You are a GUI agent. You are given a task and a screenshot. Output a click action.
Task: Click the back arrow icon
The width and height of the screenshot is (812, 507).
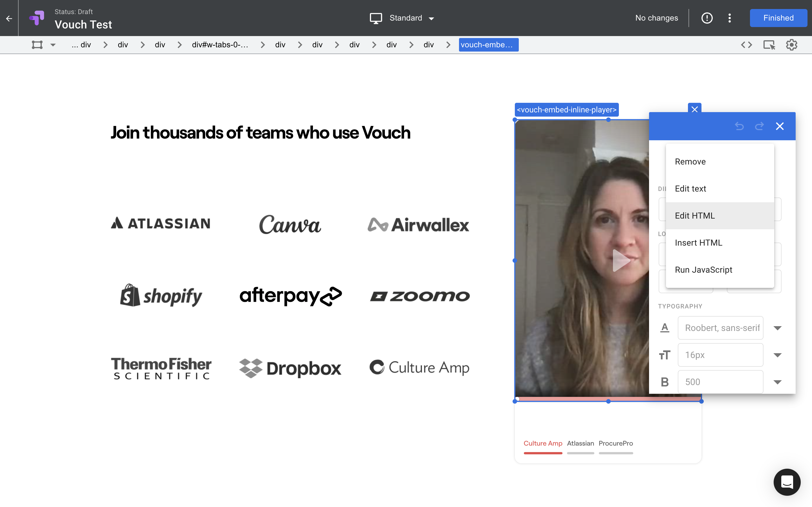(x=9, y=18)
